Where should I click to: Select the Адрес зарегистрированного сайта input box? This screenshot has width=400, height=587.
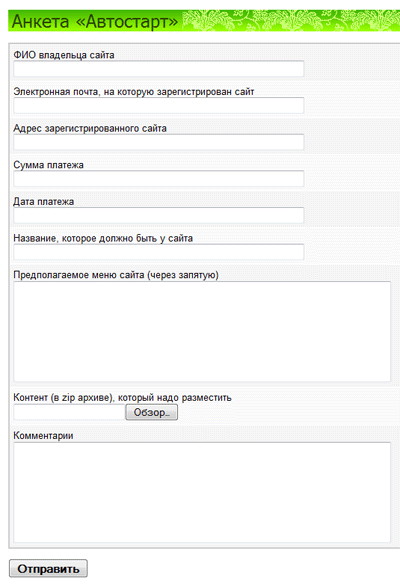pyautogui.click(x=159, y=142)
